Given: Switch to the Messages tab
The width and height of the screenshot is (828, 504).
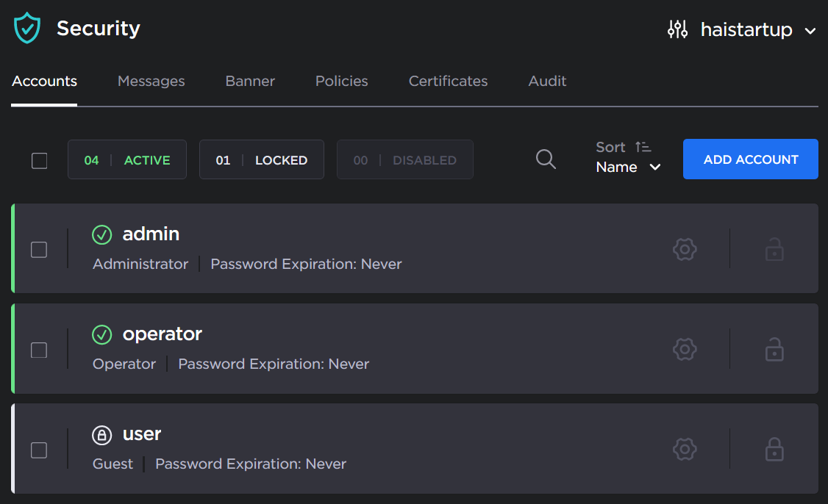Looking at the screenshot, I should click(151, 82).
